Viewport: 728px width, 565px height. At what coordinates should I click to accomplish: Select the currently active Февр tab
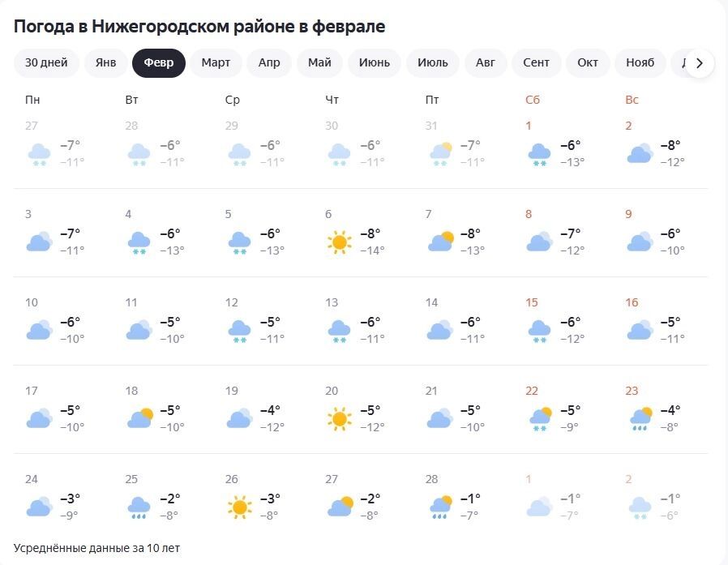coord(159,63)
